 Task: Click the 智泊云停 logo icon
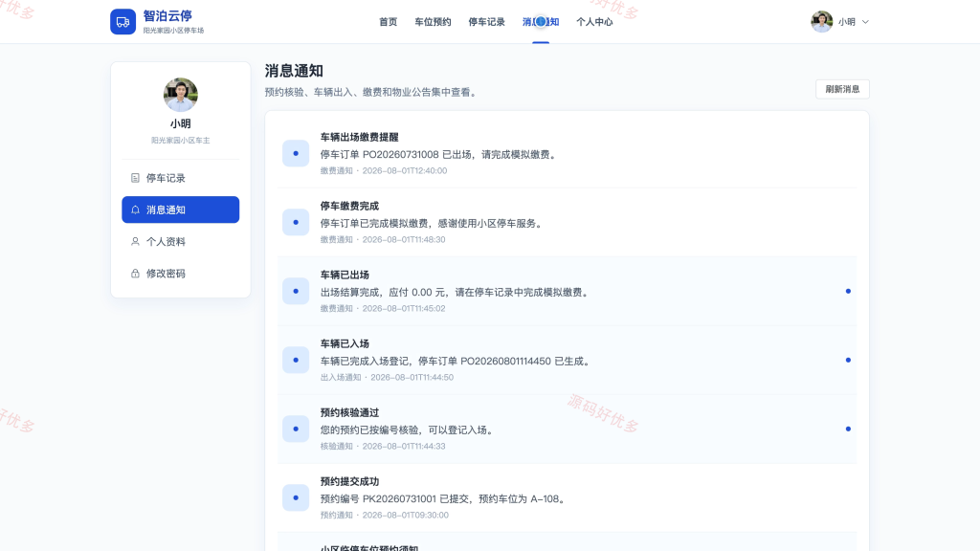[122, 22]
